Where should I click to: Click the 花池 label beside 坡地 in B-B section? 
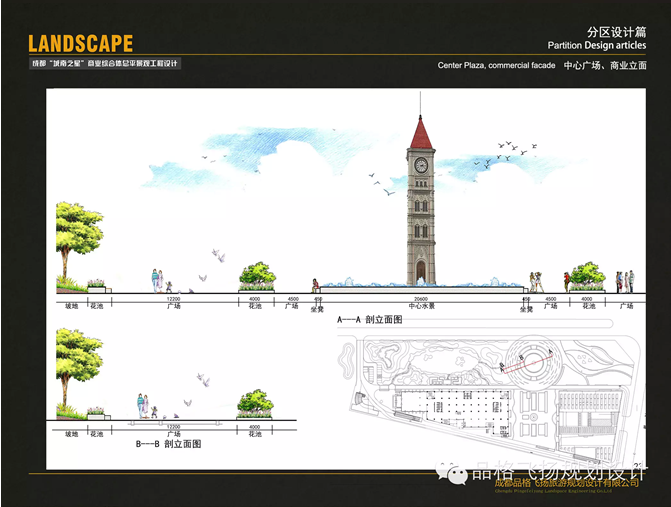point(97,434)
